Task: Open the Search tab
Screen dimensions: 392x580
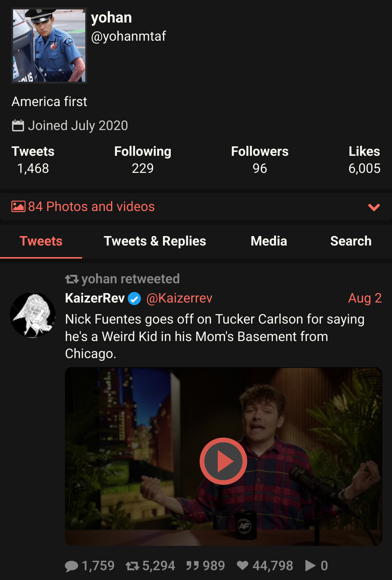Action: click(x=351, y=241)
